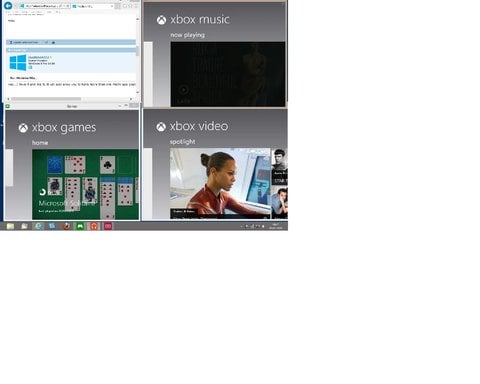The width and height of the screenshot is (480, 384).
Task: Open File Explorer folder icon in taskbar
Action: tap(10, 226)
